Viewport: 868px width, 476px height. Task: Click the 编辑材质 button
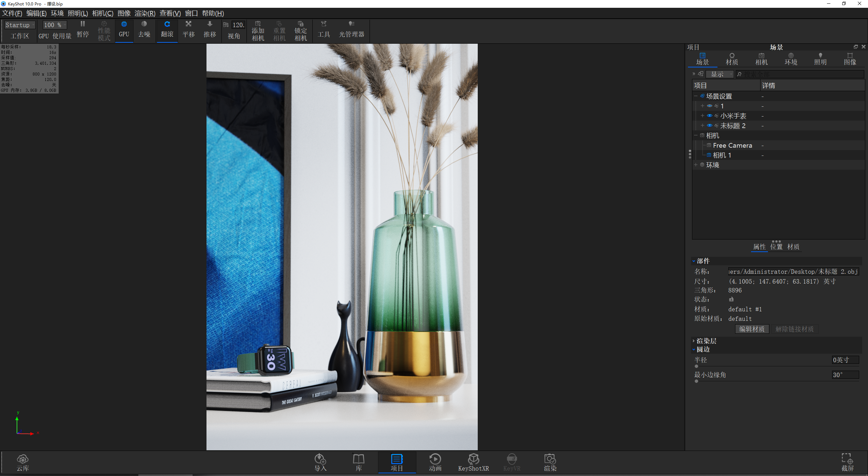tap(752, 329)
